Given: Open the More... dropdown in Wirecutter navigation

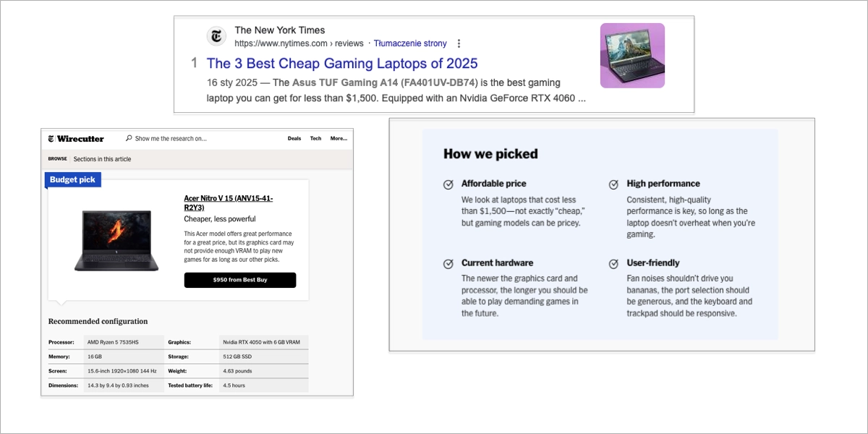Looking at the screenshot, I should click(338, 138).
